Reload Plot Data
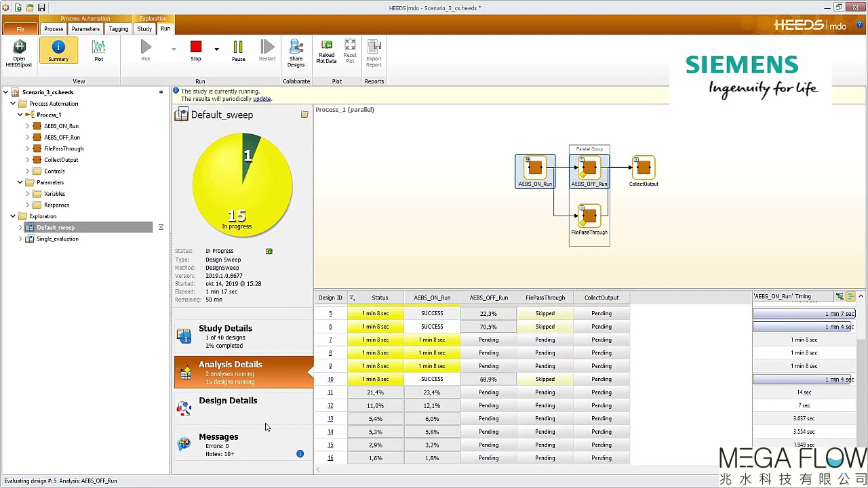The image size is (868, 488). [x=326, y=52]
